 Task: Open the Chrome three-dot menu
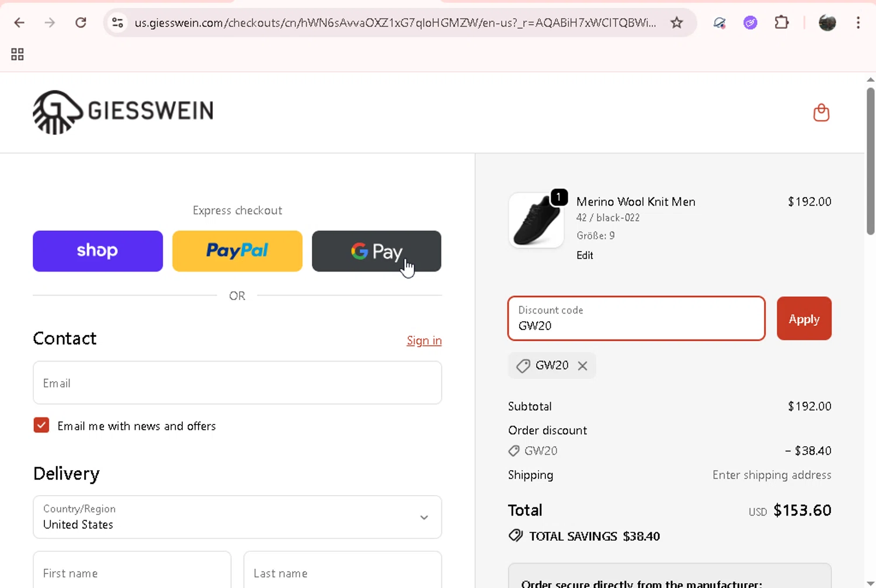(x=858, y=23)
